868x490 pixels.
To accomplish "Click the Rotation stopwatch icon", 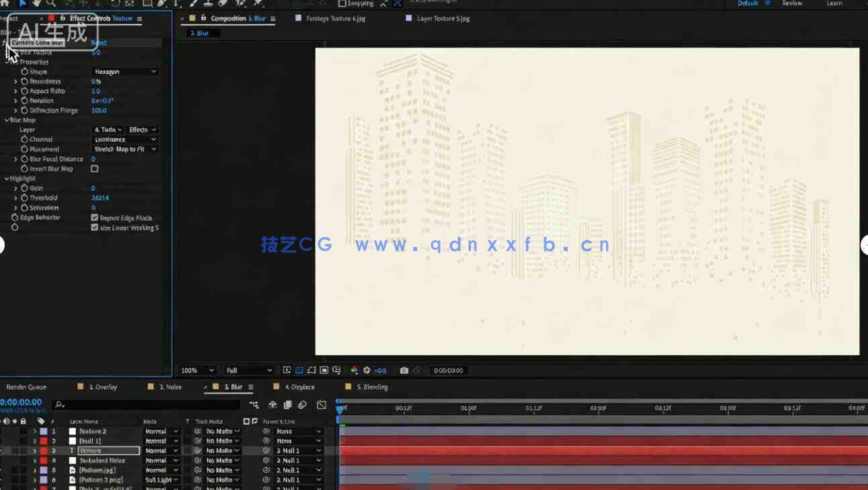I will coord(24,101).
